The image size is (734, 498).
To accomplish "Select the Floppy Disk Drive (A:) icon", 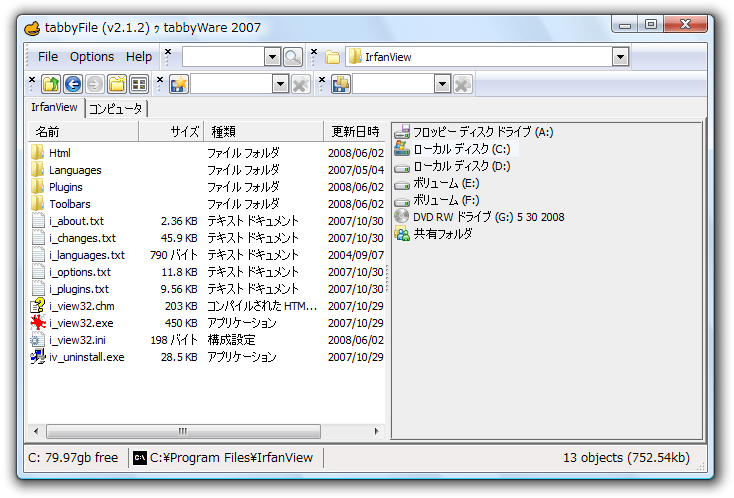I will click(402, 132).
